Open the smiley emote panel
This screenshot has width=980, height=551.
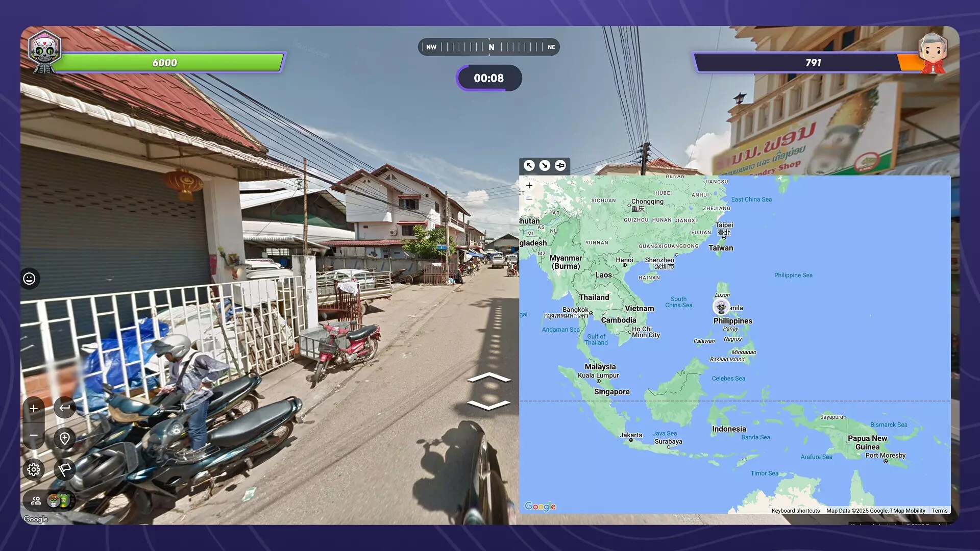click(29, 279)
